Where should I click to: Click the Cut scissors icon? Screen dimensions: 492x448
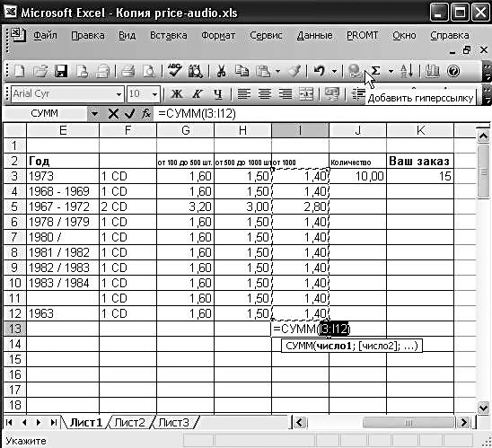coord(221,71)
